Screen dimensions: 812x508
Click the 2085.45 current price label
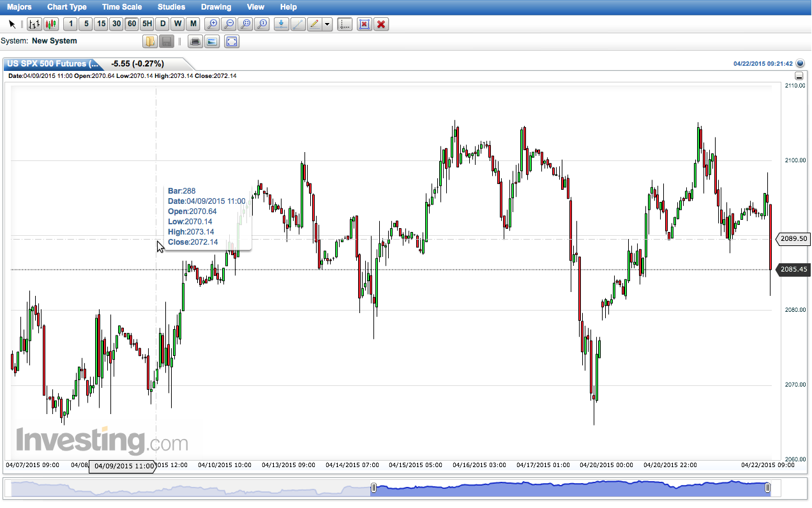(793, 270)
